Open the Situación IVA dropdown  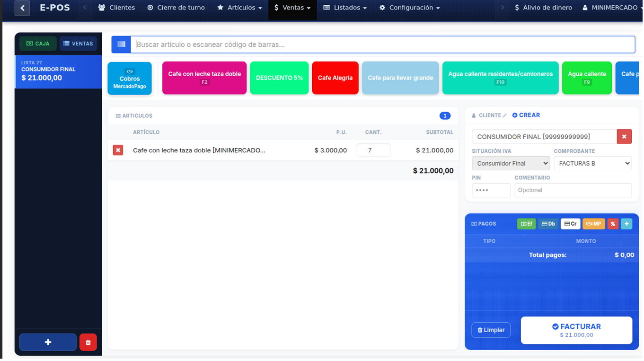511,163
